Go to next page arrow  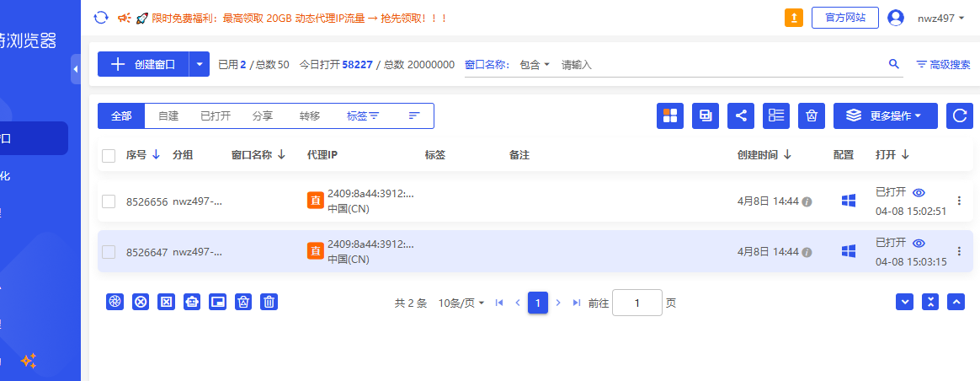558,303
